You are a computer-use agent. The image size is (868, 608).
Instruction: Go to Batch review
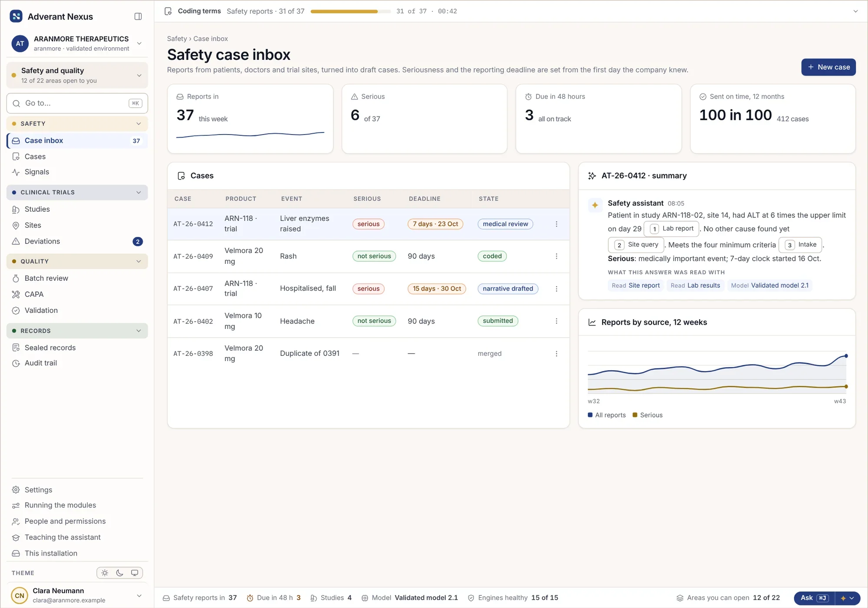click(x=77, y=278)
